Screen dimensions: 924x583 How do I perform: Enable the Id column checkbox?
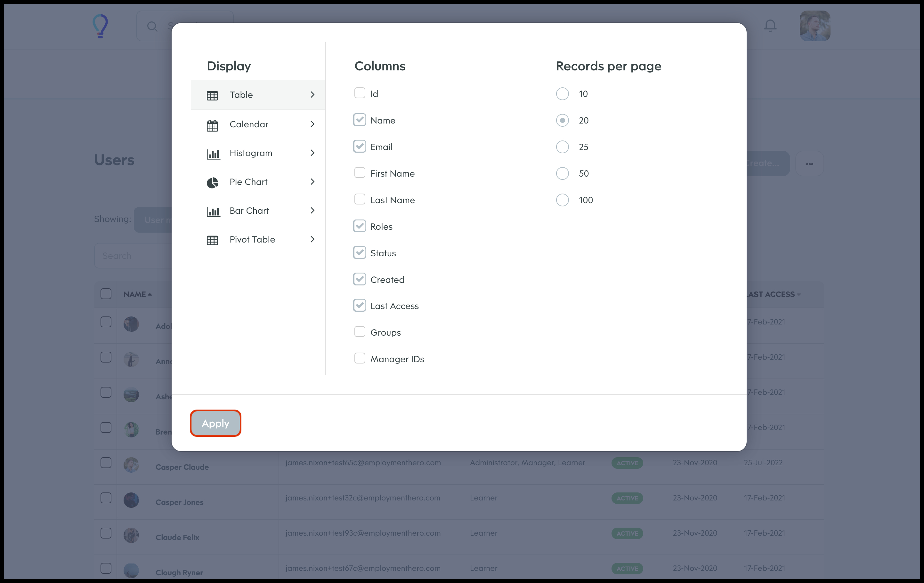360,93
